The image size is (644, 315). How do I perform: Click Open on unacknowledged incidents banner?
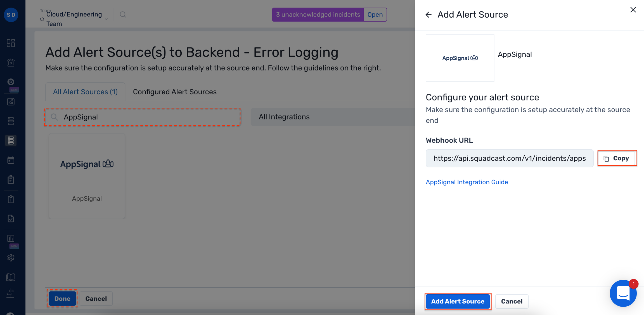pyautogui.click(x=375, y=15)
